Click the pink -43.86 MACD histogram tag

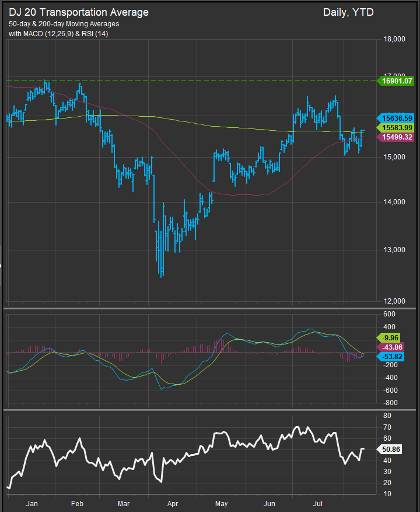click(388, 346)
